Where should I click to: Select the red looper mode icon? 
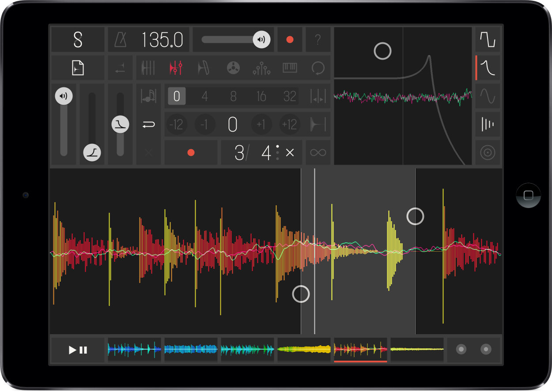pyautogui.click(x=176, y=68)
